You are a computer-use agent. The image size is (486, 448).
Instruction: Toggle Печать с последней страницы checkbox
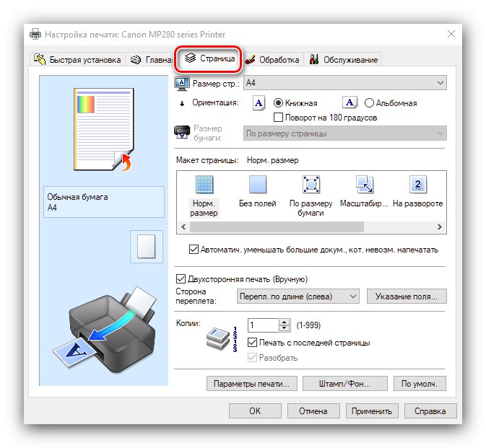coord(252,343)
